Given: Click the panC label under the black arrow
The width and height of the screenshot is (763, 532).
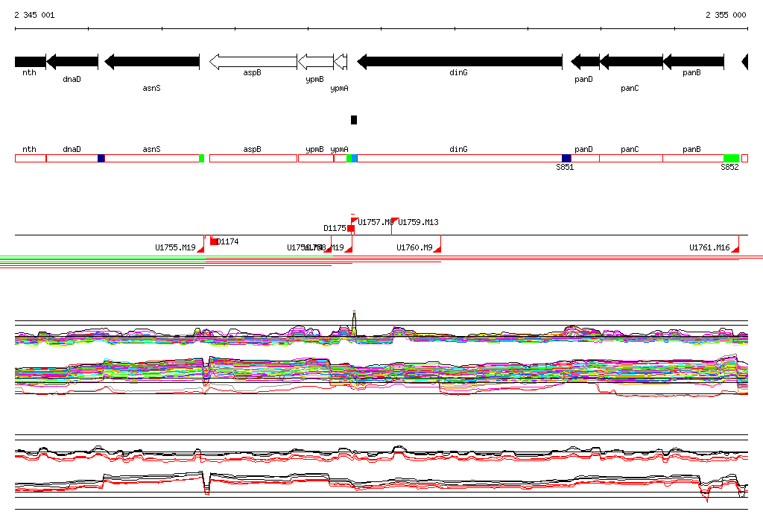Looking at the screenshot, I should coord(630,88).
